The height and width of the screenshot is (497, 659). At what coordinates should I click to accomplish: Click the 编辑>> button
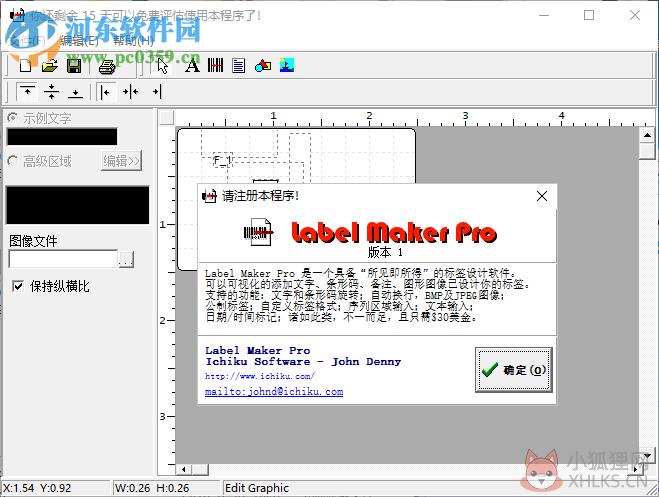[121, 161]
